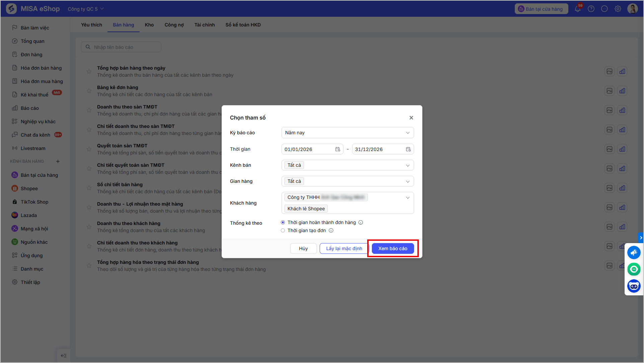Add a sales channel with plus icon

[x=58, y=161]
